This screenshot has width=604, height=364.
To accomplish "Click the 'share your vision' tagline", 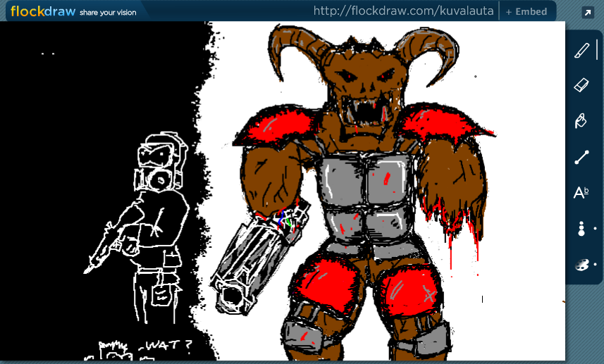I will 108,13.
